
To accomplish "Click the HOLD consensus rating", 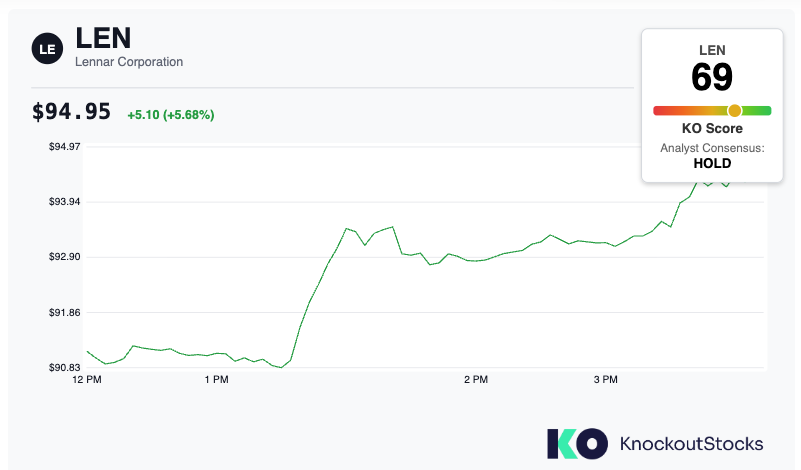I will click(x=712, y=163).
